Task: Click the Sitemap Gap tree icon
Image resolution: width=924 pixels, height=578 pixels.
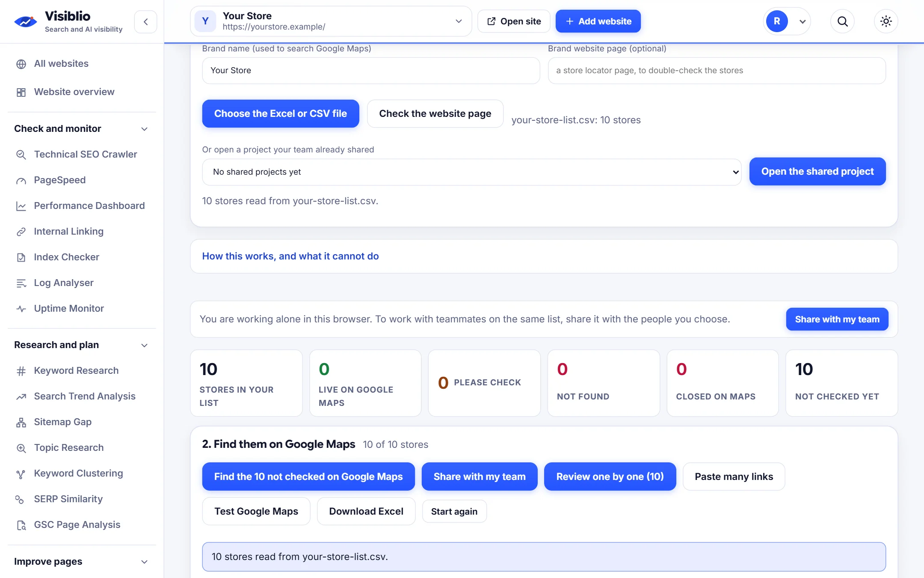Action: pos(21,422)
